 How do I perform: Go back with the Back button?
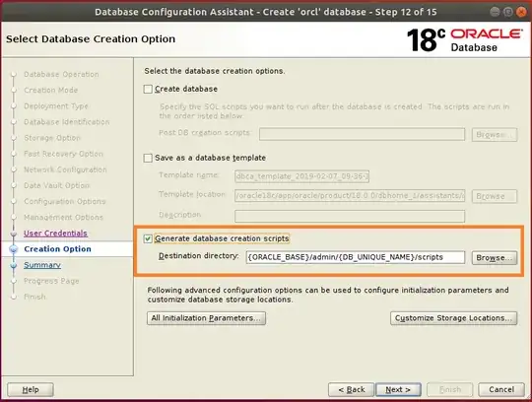351,390
